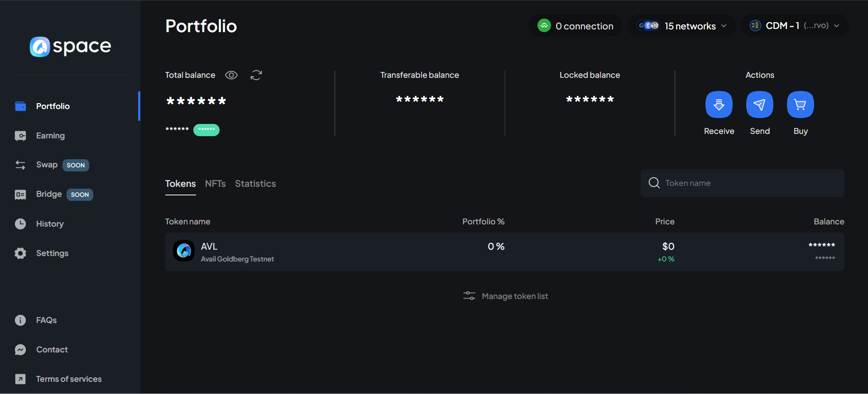Expand the 15 networks dropdown
This screenshot has height=394, width=868.
point(681,26)
